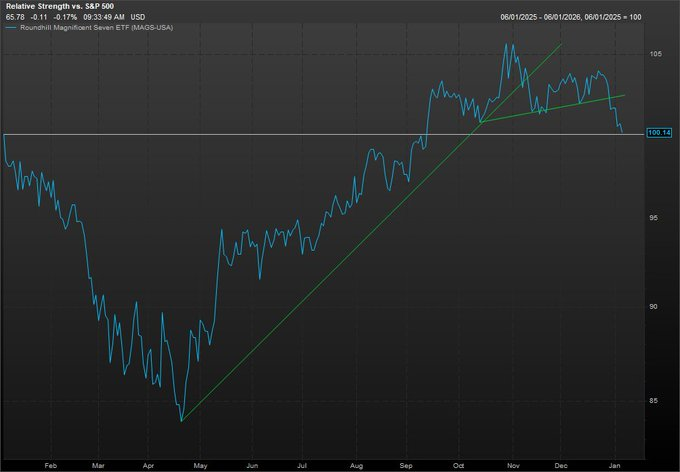
Task: Click the date range text at top right
Action: (x=586, y=18)
